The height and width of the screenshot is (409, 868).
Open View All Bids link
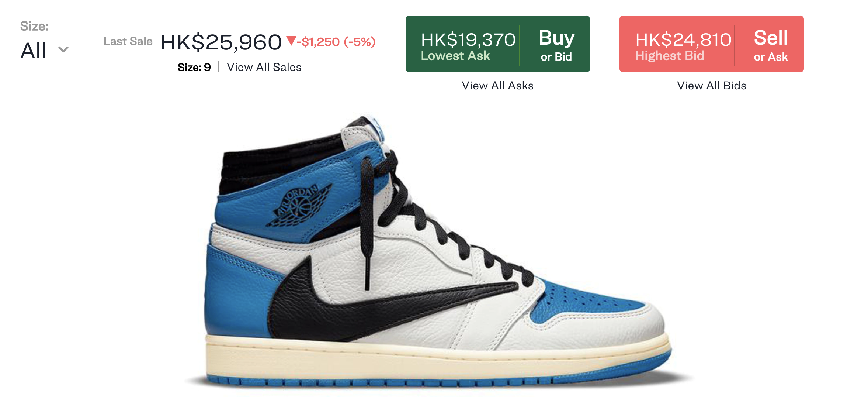712,86
